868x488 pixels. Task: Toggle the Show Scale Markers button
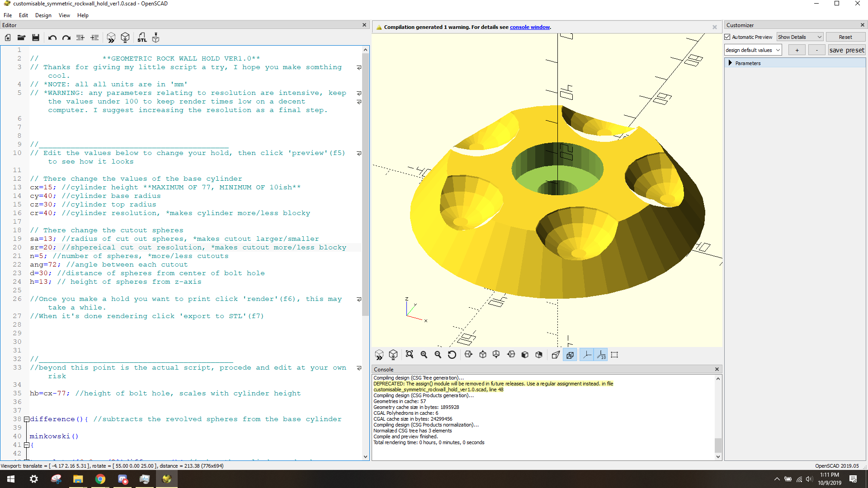point(601,355)
